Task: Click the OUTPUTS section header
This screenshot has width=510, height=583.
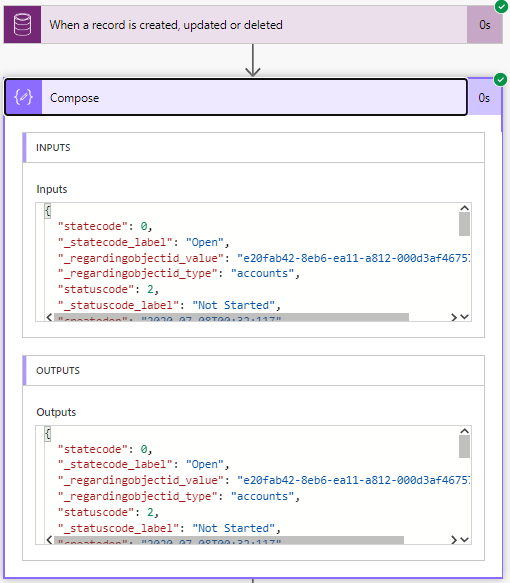Action: tap(254, 371)
